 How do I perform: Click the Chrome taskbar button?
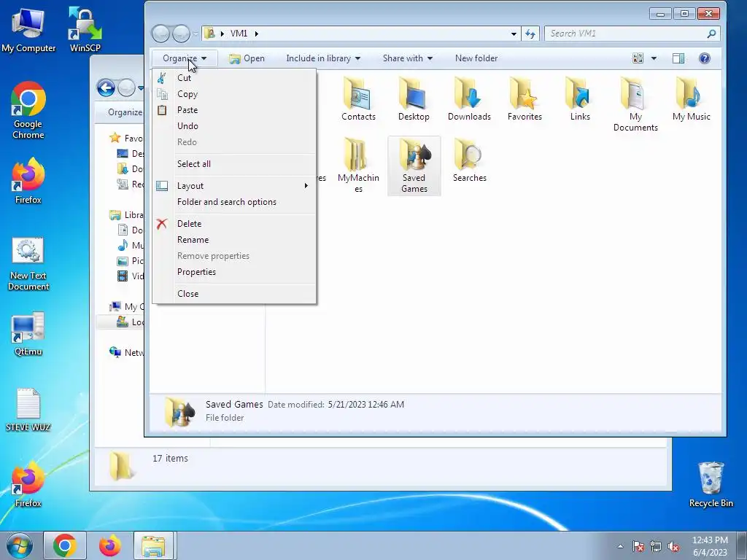tap(65, 545)
